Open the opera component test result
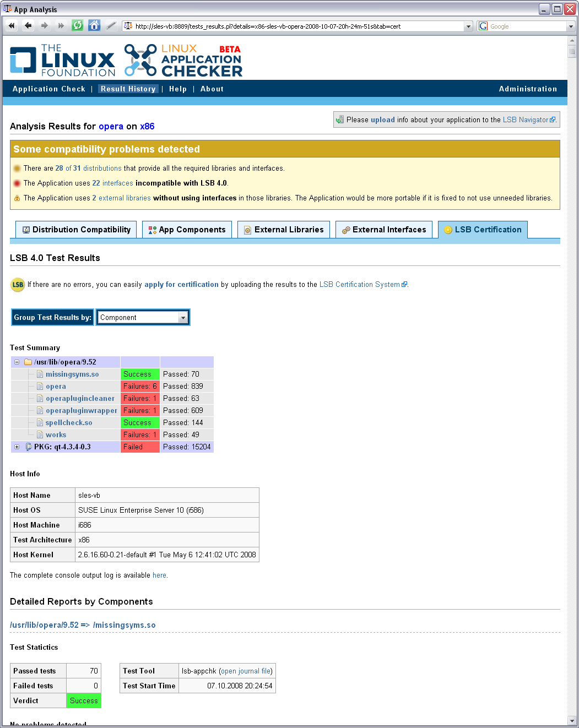579x728 pixels. pos(56,386)
